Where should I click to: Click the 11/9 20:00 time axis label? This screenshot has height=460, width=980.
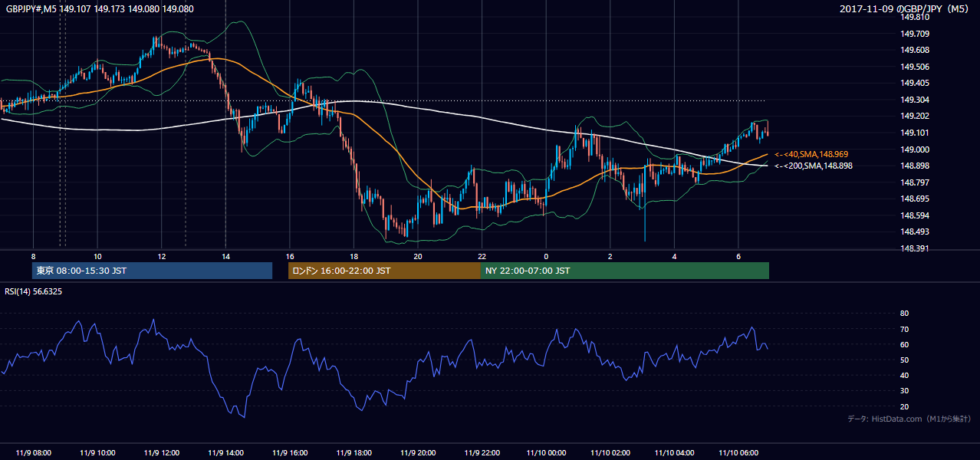(x=418, y=453)
